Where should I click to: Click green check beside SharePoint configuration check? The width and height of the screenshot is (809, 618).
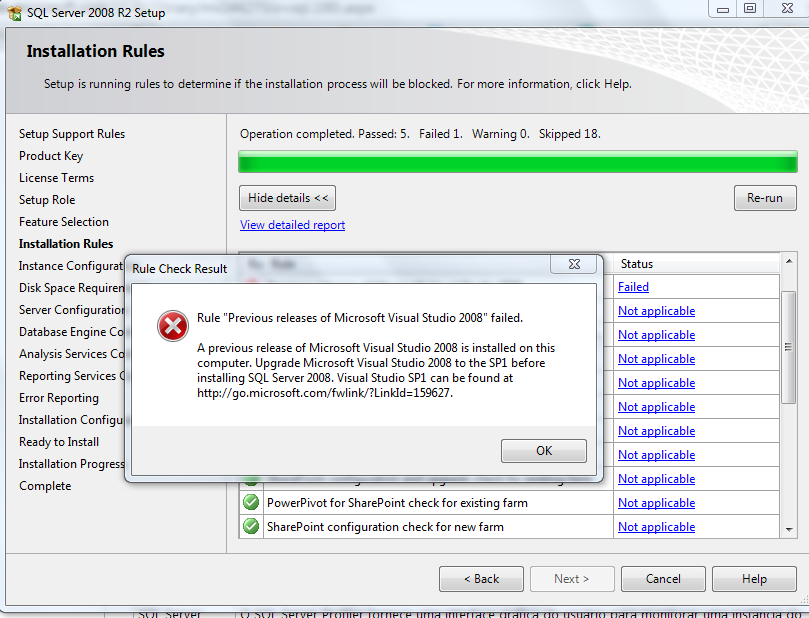pos(251,527)
